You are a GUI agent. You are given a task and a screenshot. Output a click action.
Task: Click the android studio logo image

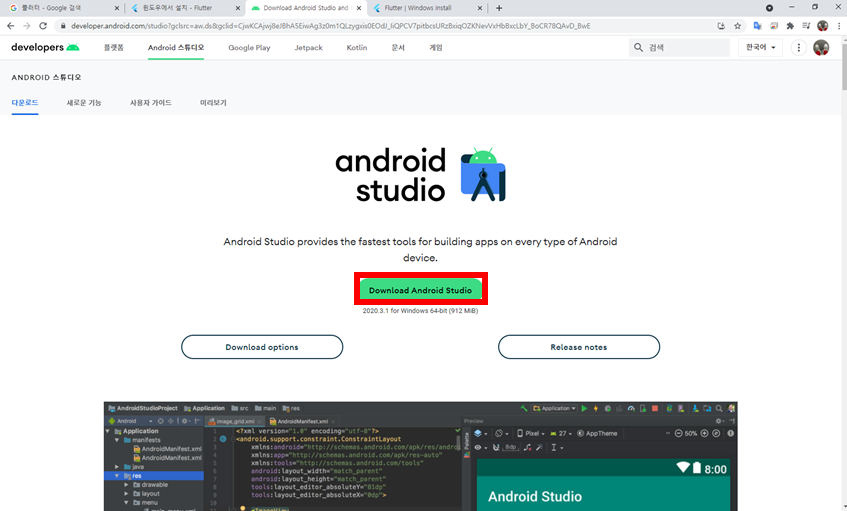[x=421, y=175]
